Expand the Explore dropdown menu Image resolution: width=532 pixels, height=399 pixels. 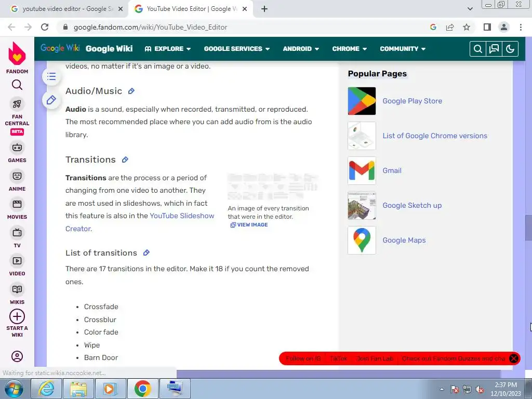(x=168, y=49)
